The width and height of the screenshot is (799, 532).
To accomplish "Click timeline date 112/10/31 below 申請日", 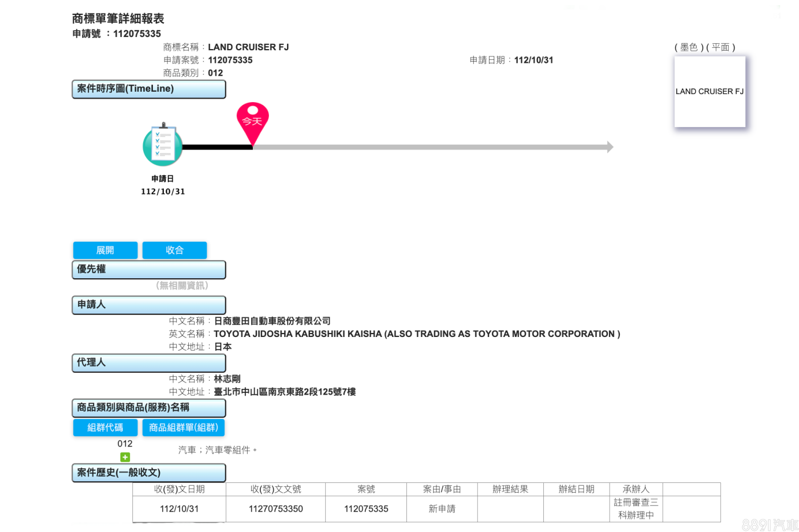I will (x=163, y=192).
